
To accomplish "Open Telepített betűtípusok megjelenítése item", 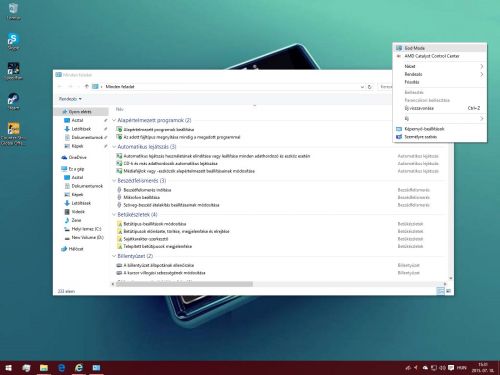I will 158,246.
